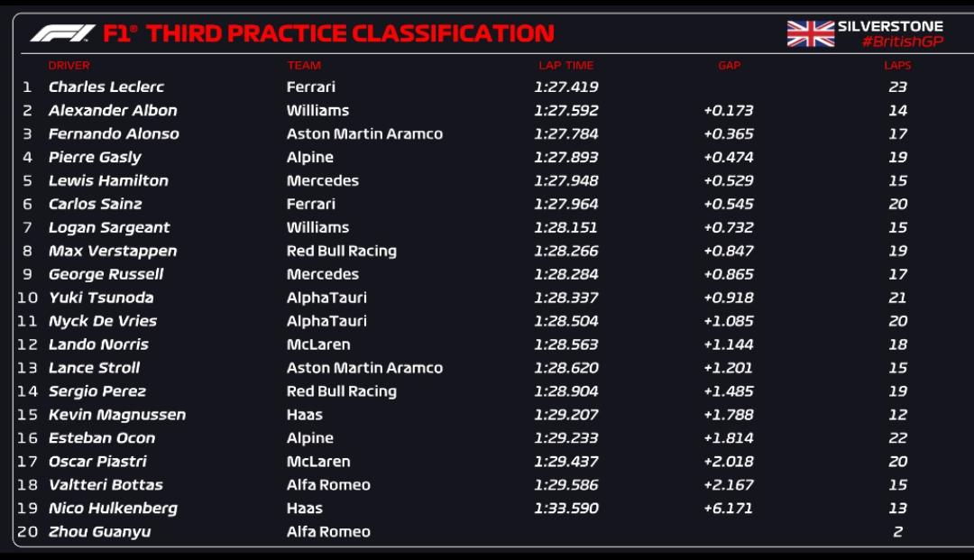This screenshot has height=560, width=974.
Task: Click the DRIVER column header
Action: click(69, 66)
